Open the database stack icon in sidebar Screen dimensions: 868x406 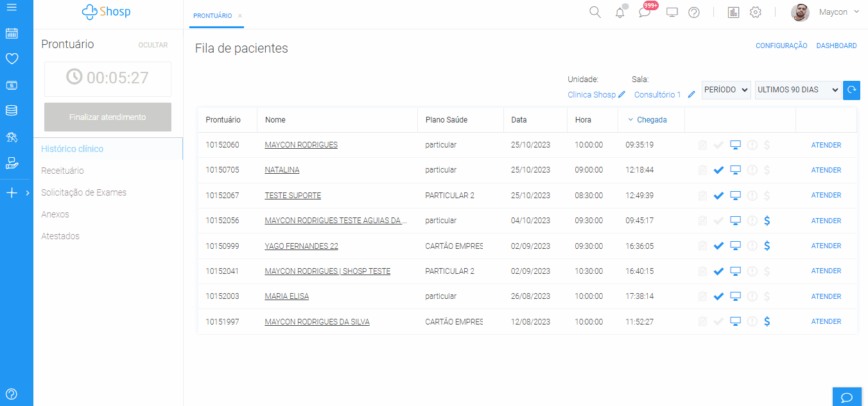(x=12, y=110)
